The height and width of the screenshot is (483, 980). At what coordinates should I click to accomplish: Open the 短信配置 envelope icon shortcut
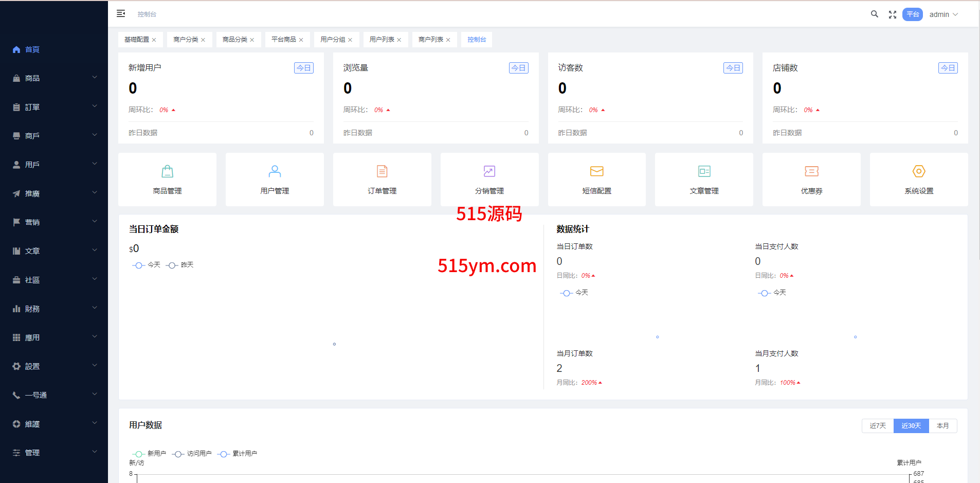pyautogui.click(x=596, y=171)
